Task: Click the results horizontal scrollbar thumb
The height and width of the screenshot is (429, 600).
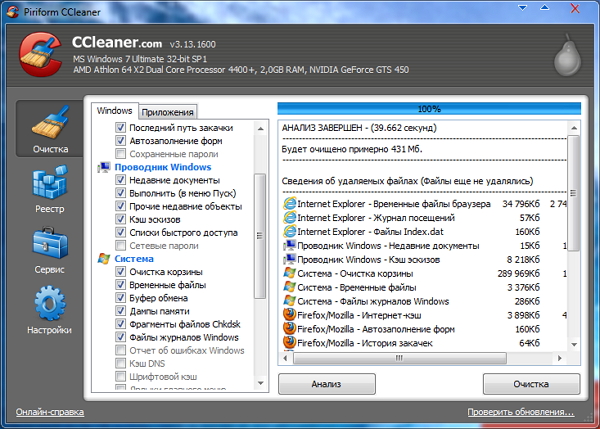Action: 399,358
